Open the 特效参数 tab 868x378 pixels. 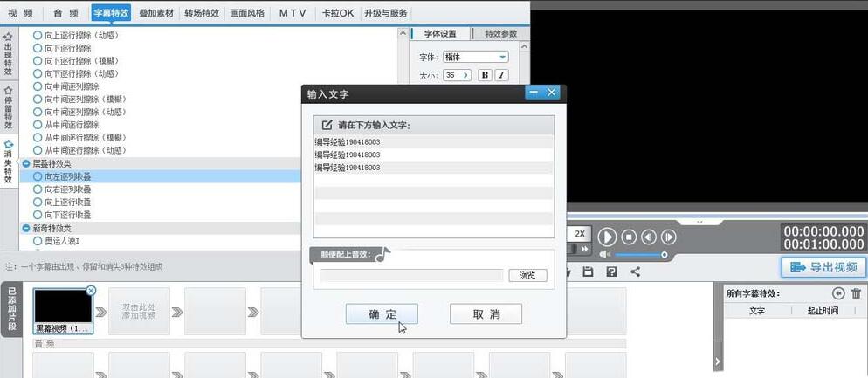(494, 34)
